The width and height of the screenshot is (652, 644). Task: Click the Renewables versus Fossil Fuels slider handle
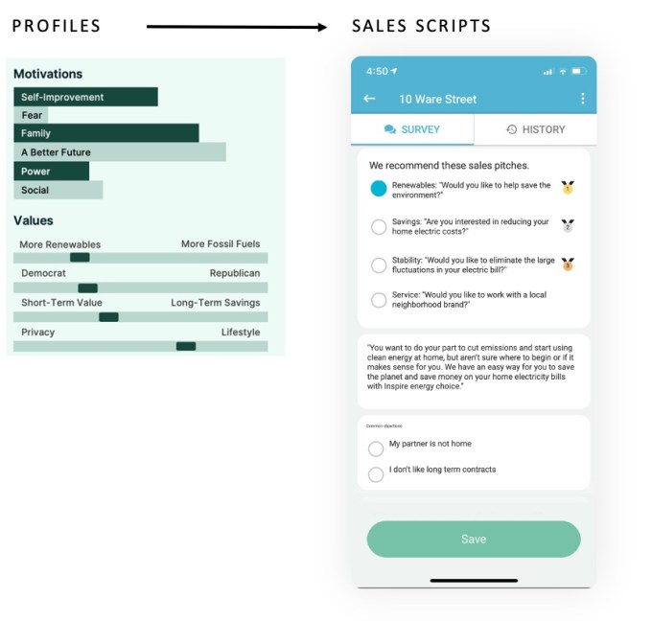tap(80, 257)
